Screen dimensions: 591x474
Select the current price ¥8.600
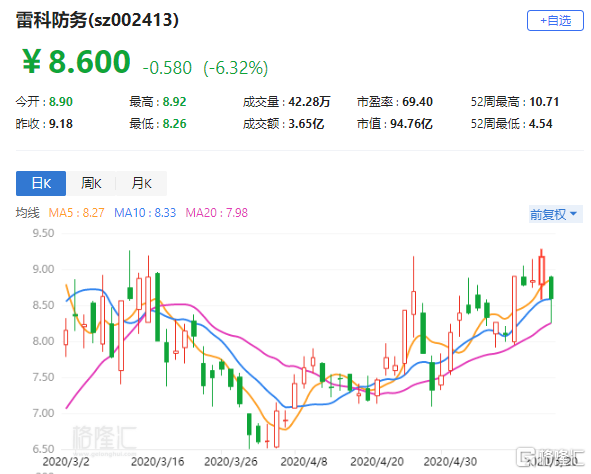[x=76, y=61]
